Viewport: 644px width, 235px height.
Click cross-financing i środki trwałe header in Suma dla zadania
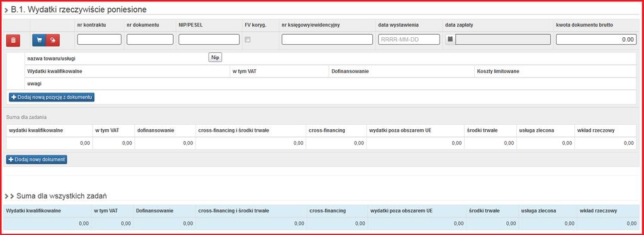(233, 130)
